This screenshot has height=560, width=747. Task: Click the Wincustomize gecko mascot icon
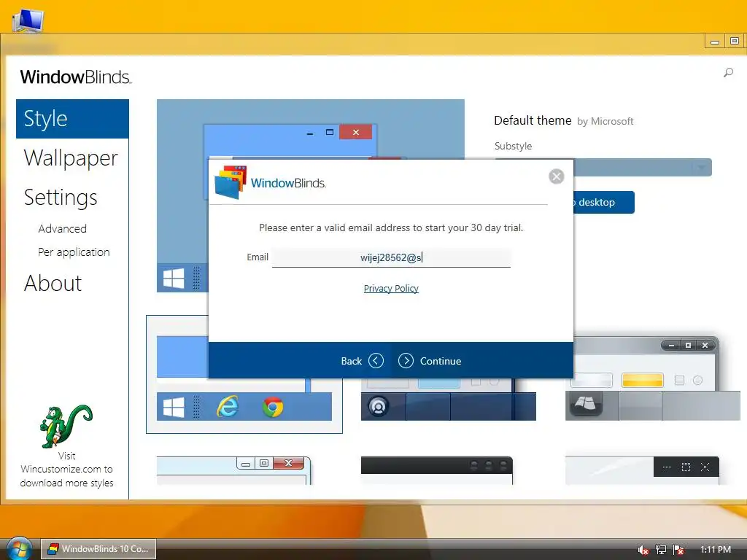66,426
